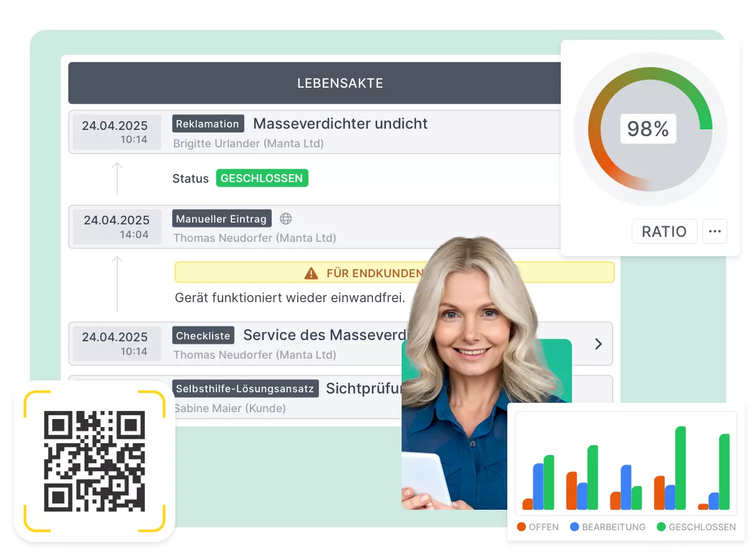
Task: Click the FÜR ENDKUNDEN yellow banner
Action: pos(394,272)
